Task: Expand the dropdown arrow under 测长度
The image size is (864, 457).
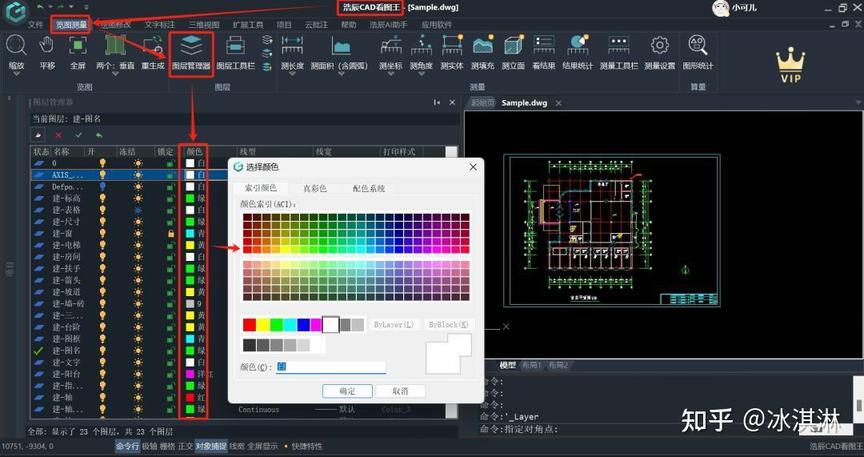Action: pos(292,74)
